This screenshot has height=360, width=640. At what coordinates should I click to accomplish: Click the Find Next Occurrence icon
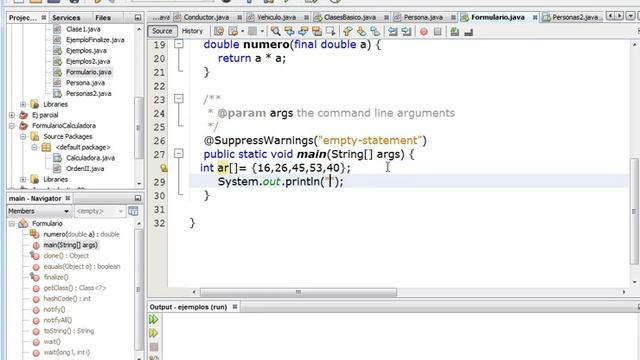click(303, 31)
